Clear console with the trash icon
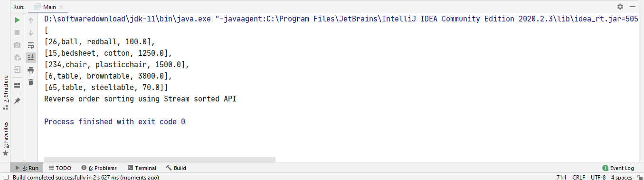Screen dimensions: 644x180 [x=31, y=82]
